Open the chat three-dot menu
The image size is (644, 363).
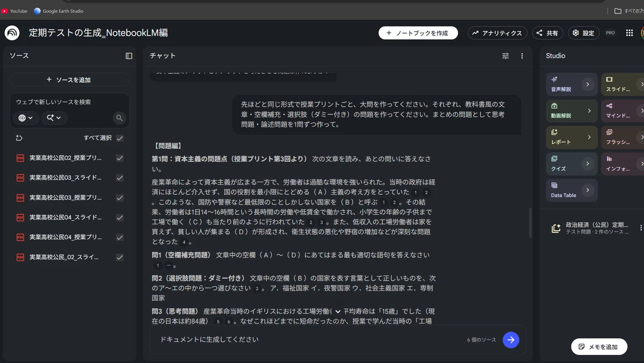tap(522, 56)
